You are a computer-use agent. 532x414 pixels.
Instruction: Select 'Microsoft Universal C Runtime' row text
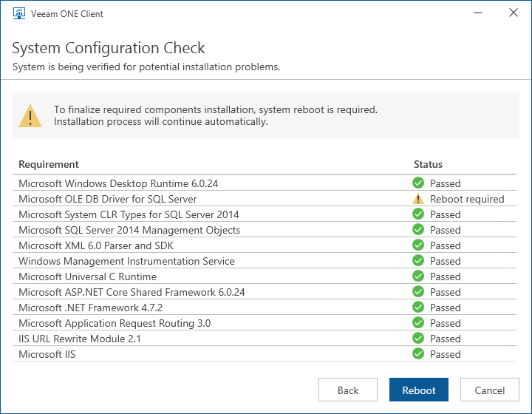87,276
